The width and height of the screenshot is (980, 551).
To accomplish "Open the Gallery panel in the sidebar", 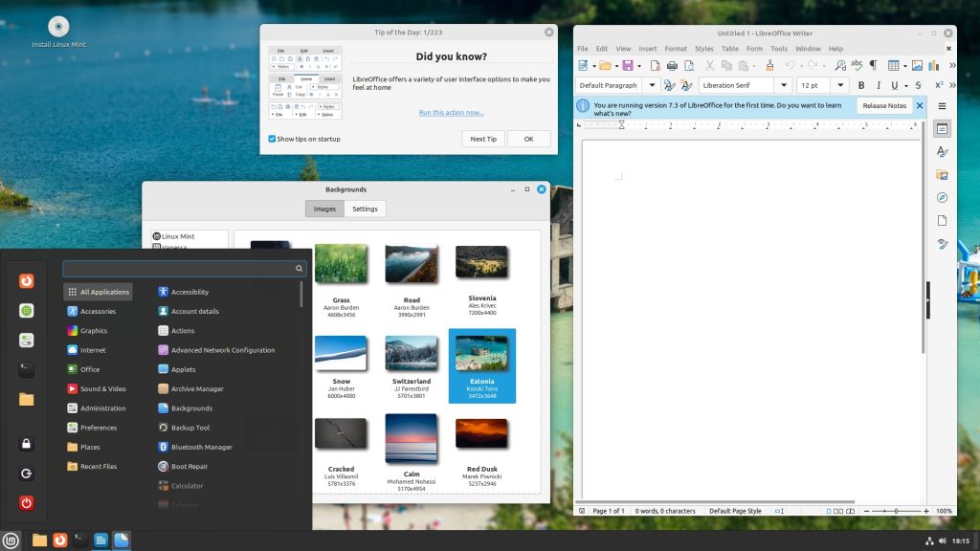I will coord(942,174).
